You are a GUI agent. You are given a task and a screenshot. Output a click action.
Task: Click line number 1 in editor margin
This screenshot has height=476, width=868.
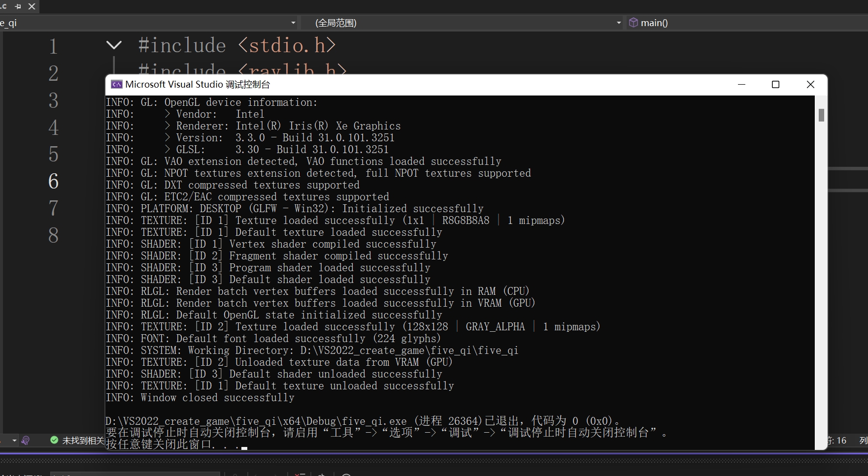tap(53, 46)
